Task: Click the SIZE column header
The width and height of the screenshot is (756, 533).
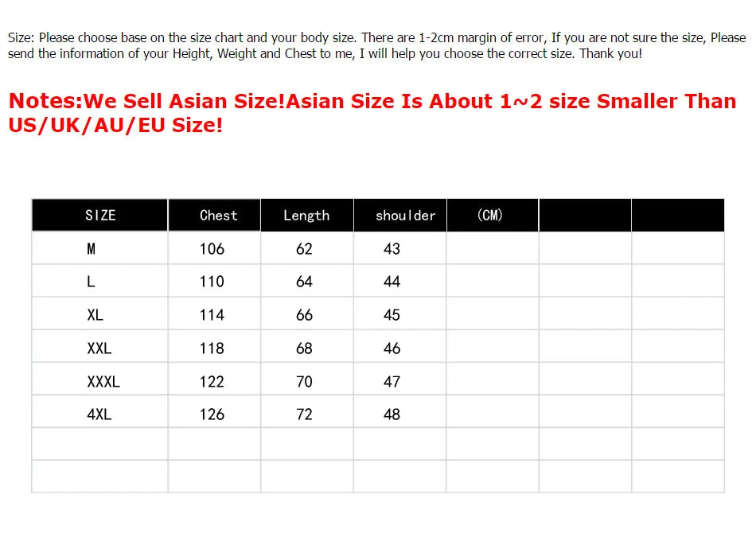Action: pos(100,215)
